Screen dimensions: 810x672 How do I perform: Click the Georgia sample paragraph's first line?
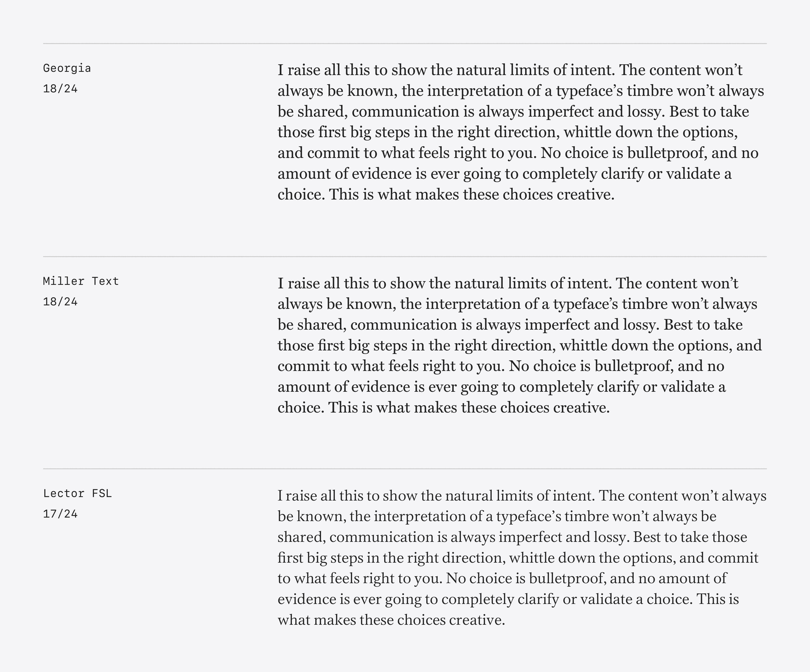[510, 70]
